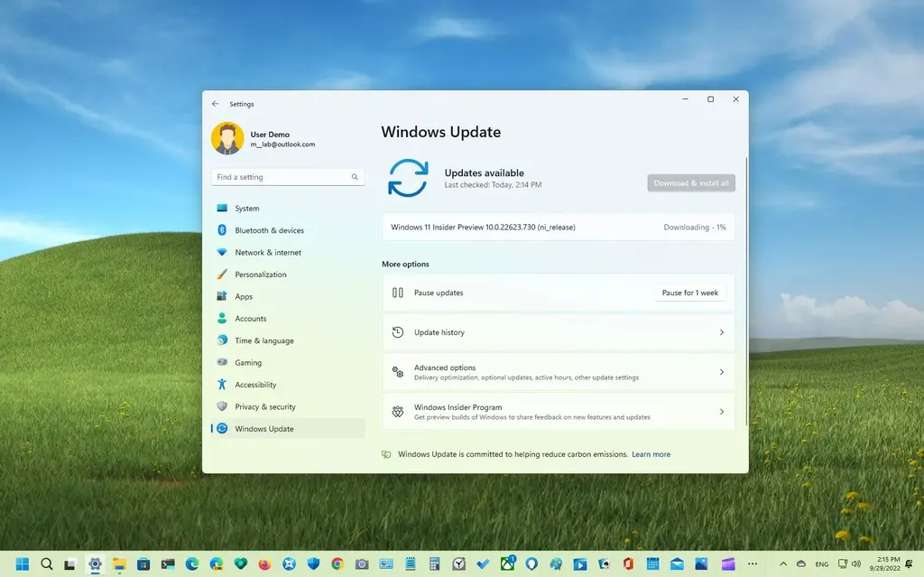This screenshot has width=924, height=577.
Task: Expand Update history chevron
Action: pyautogui.click(x=721, y=332)
